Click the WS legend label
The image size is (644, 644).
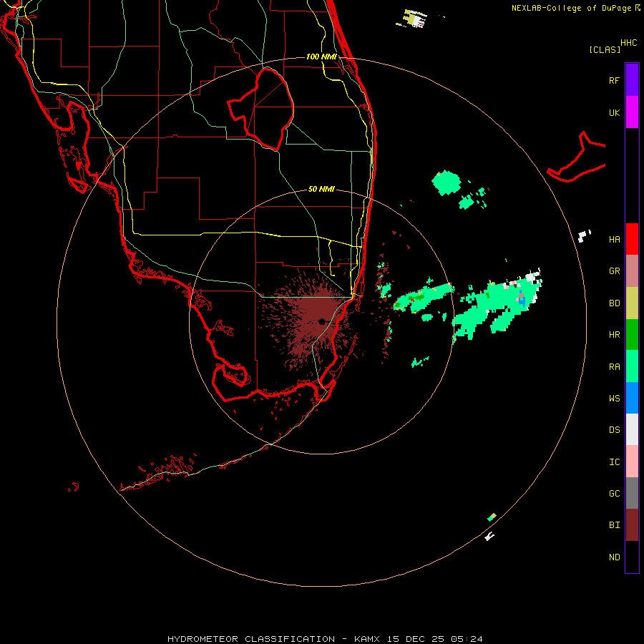click(614, 398)
